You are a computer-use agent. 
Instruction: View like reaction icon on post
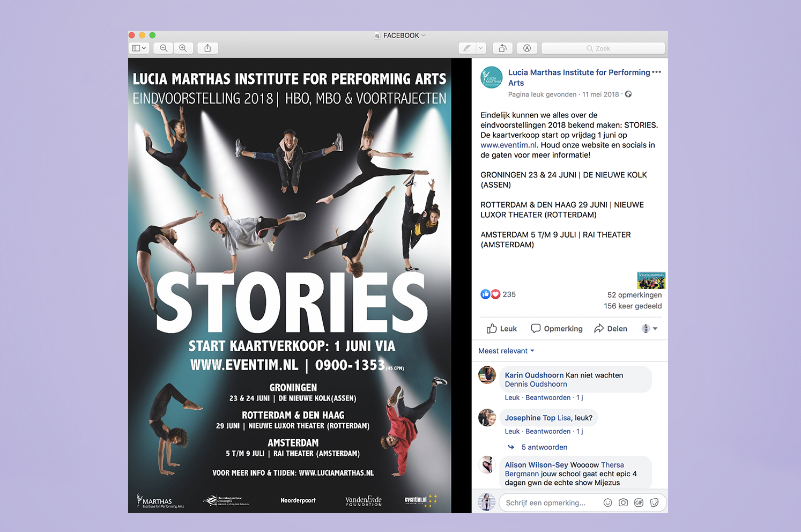(x=485, y=294)
